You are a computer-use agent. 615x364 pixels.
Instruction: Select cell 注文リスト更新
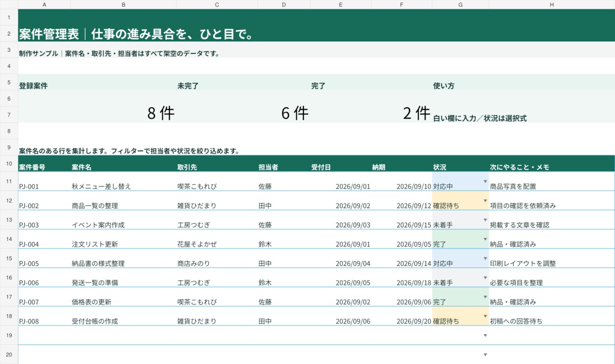tap(124, 239)
